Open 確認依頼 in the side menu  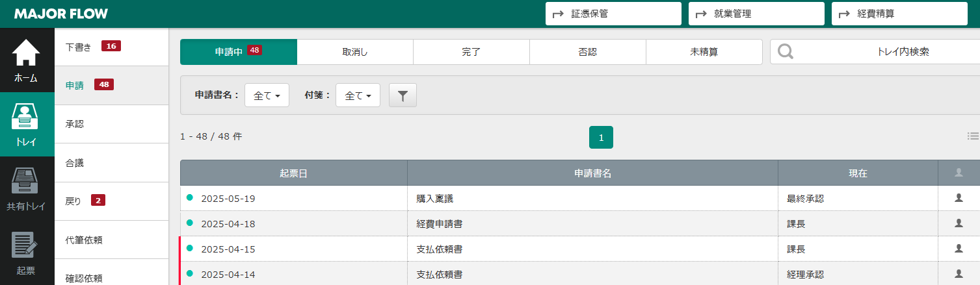pyautogui.click(x=112, y=273)
